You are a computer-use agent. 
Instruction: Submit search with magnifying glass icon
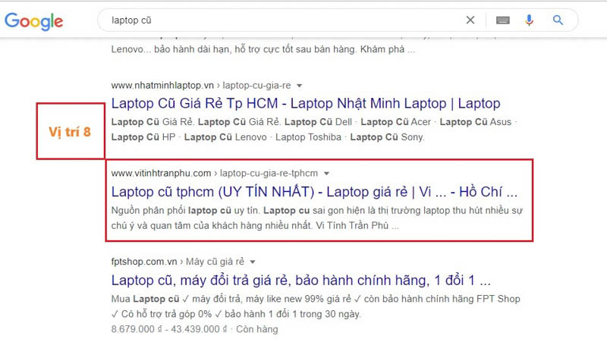coord(558,20)
